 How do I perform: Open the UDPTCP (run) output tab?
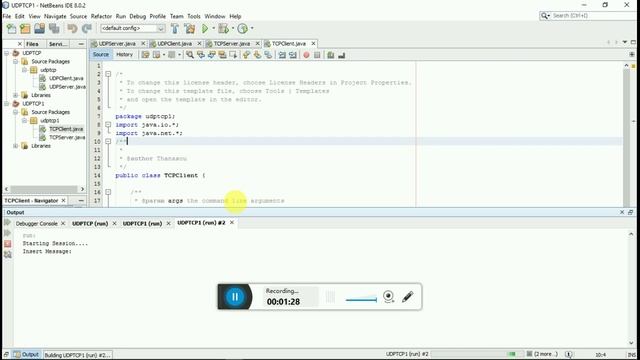(x=90, y=223)
